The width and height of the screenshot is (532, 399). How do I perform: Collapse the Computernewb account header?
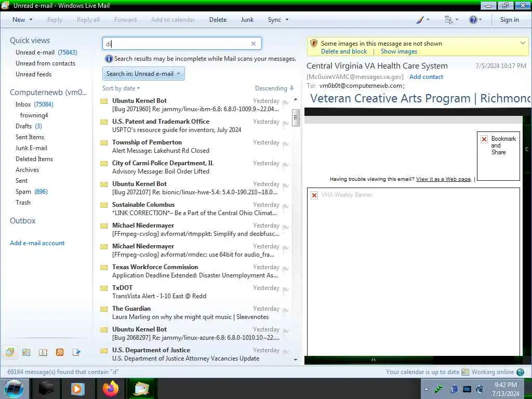48,92
